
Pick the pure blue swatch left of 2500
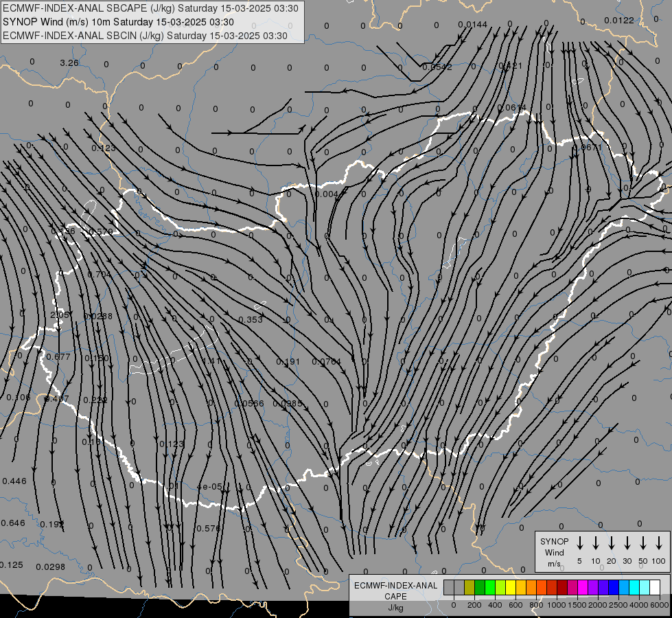click(613, 587)
